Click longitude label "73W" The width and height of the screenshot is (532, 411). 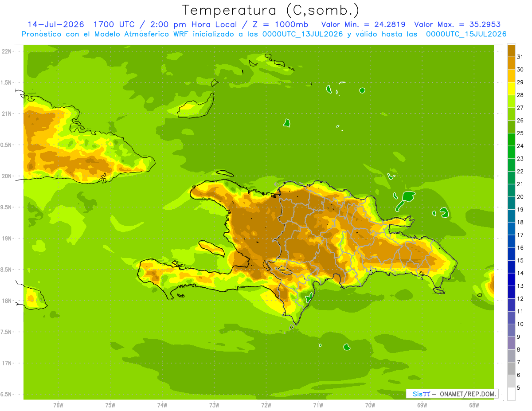(214, 405)
